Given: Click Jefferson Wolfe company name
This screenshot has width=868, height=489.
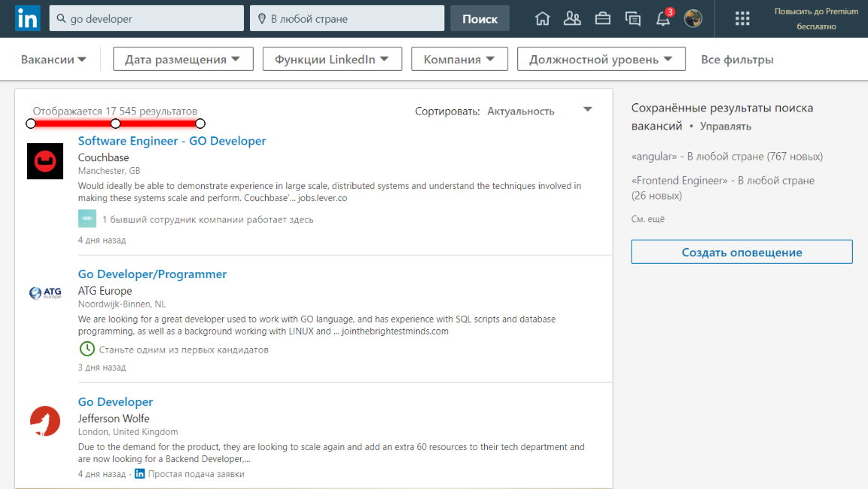Looking at the screenshot, I should click(x=114, y=419).
